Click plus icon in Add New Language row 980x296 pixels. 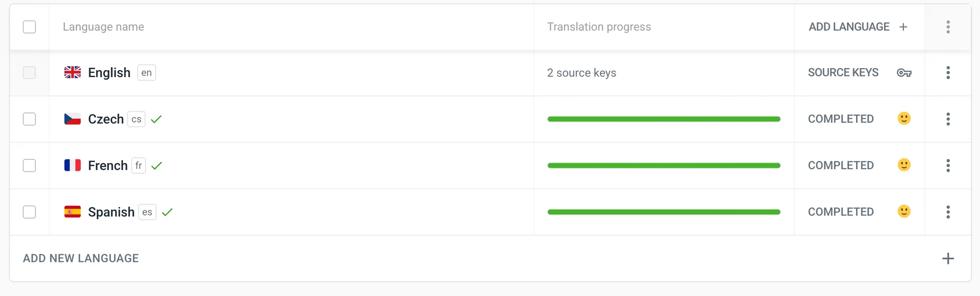point(948,258)
